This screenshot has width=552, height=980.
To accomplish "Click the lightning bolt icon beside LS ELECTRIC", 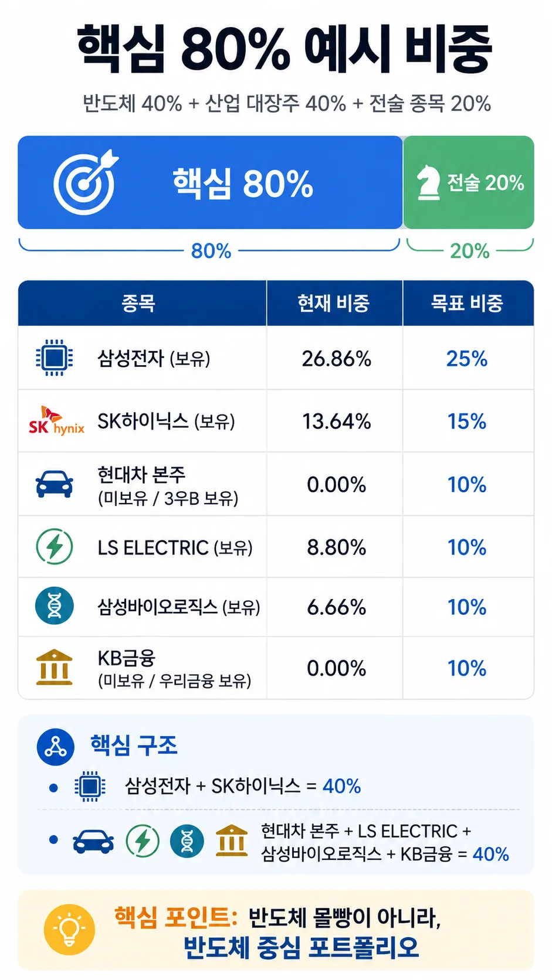I will coord(55,547).
